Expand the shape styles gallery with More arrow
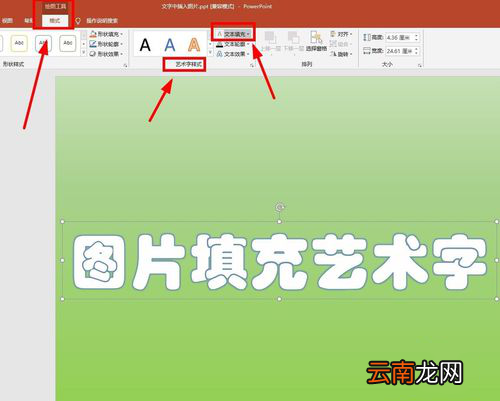This screenshot has height=401, width=500. pos(84,53)
